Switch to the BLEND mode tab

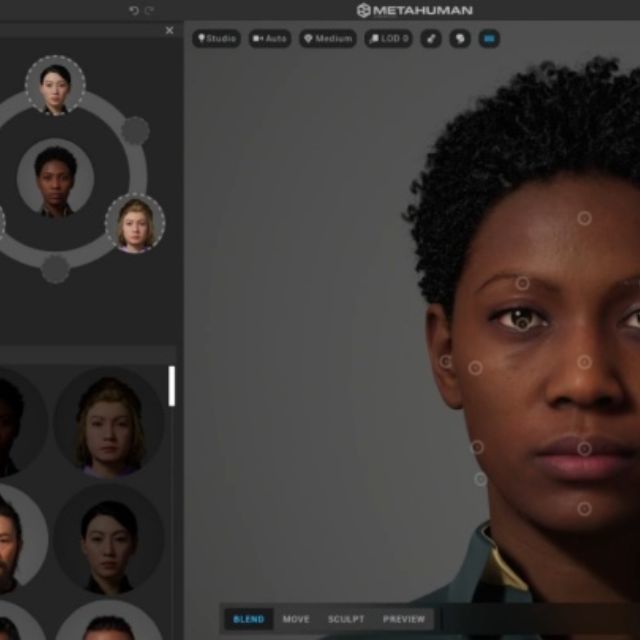pos(248,619)
